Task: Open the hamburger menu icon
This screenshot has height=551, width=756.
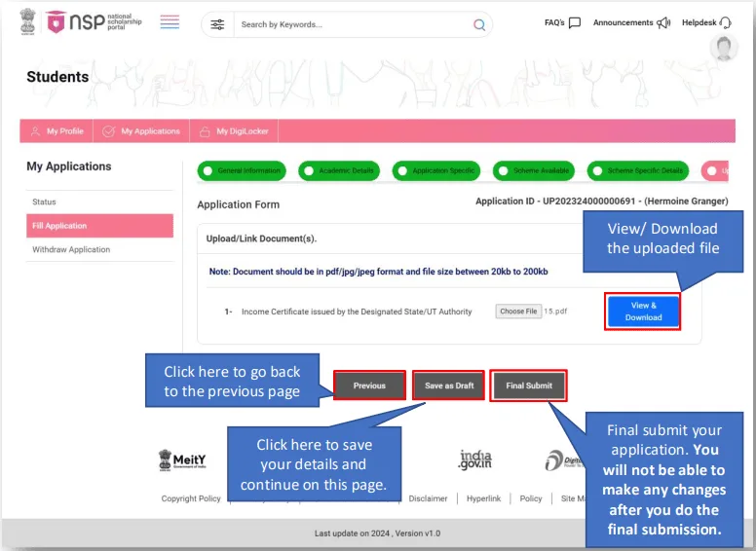Action: 170,22
